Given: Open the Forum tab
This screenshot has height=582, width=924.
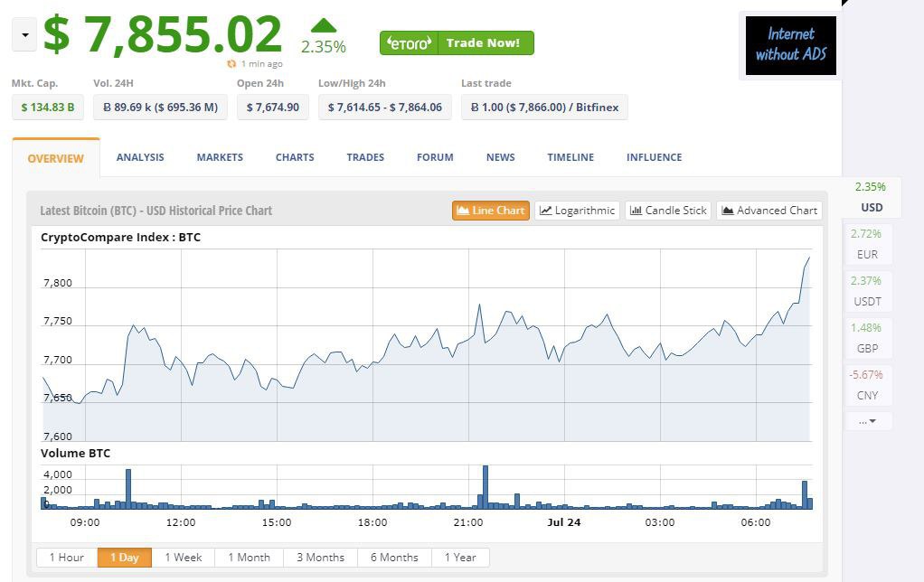Looking at the screenshot, I should 435,157.
